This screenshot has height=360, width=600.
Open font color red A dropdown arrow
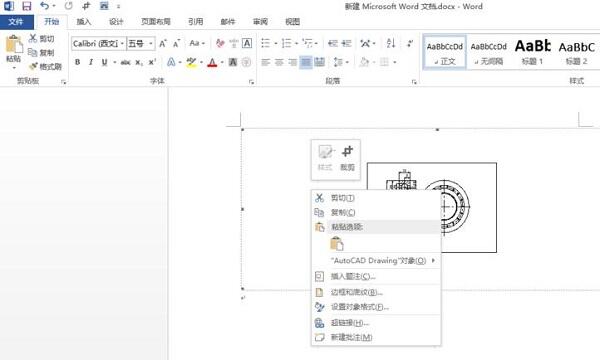pos(222,62)
